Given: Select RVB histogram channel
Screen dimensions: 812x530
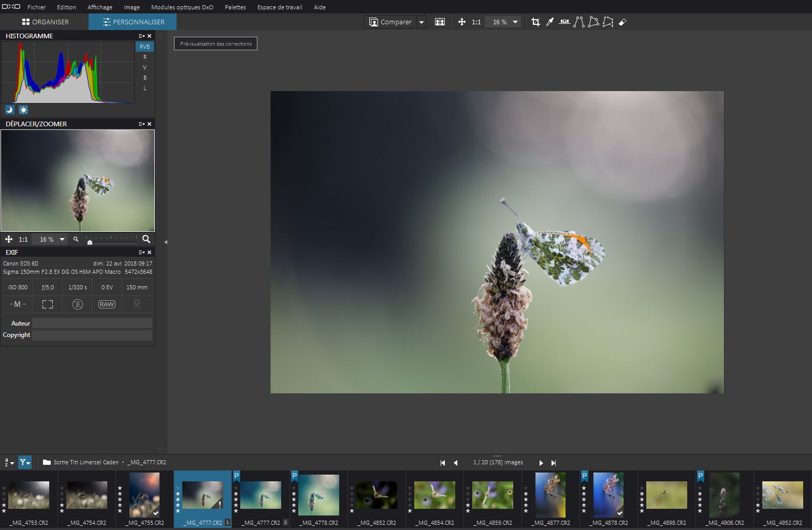Looking at the screenshot, I should tap(144, 47).
